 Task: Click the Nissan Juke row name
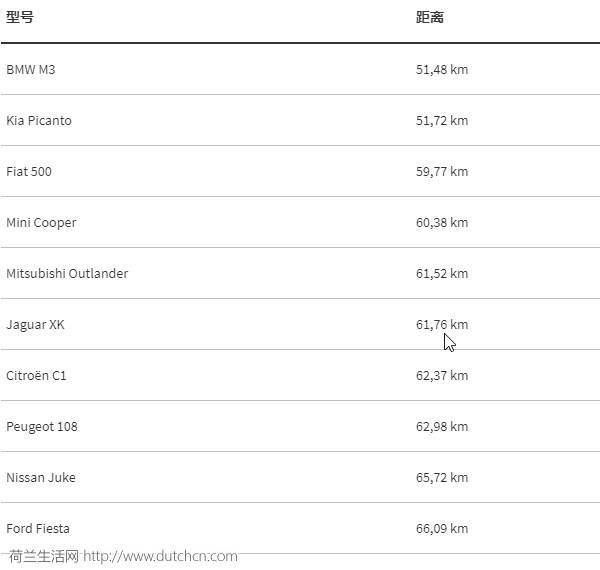(41, 477)
